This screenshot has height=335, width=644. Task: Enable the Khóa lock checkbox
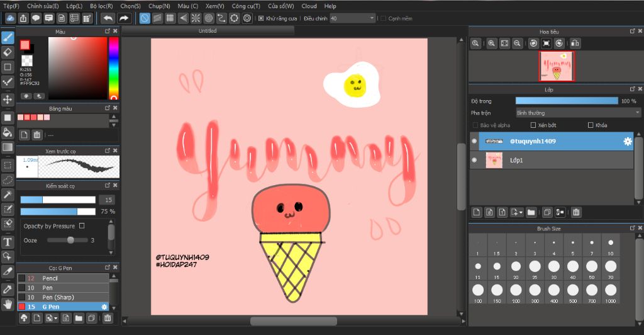click(591, 125)
